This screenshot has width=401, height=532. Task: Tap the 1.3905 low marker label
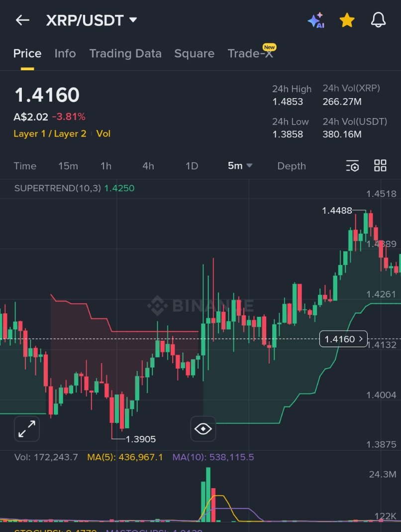click(x=141, y=439)
